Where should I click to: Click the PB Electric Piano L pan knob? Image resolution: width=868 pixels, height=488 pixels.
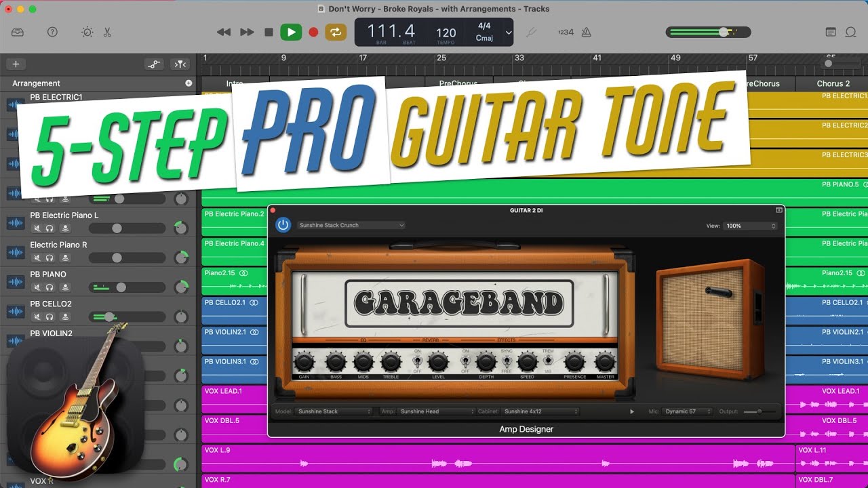click(181, 228)
